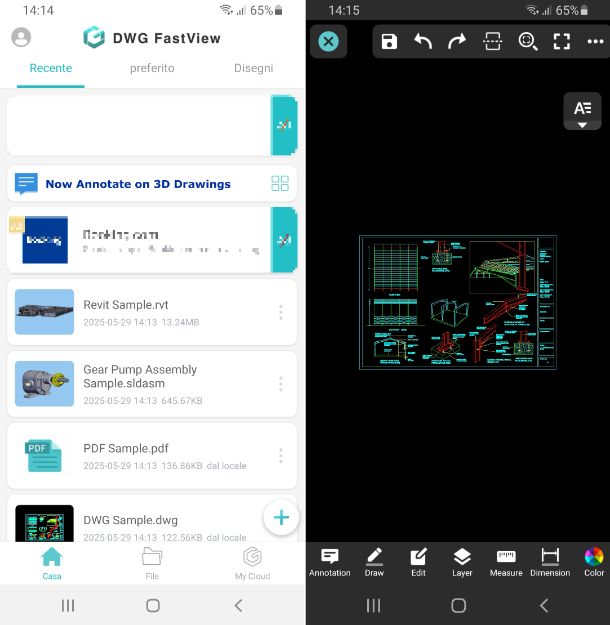Open Revit Sample.rvt file
The image size is (610, 625).
coord(152,312)
